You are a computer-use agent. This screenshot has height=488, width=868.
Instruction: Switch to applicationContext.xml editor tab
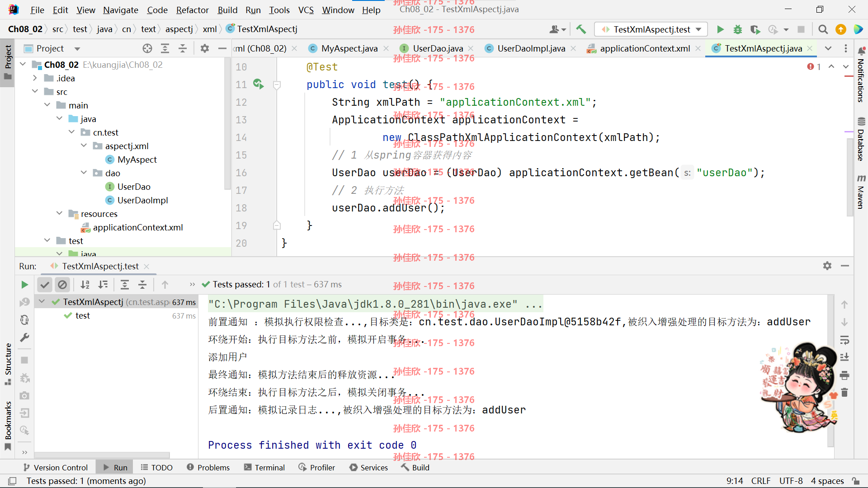pyautogui.click(x=644, y=48)
